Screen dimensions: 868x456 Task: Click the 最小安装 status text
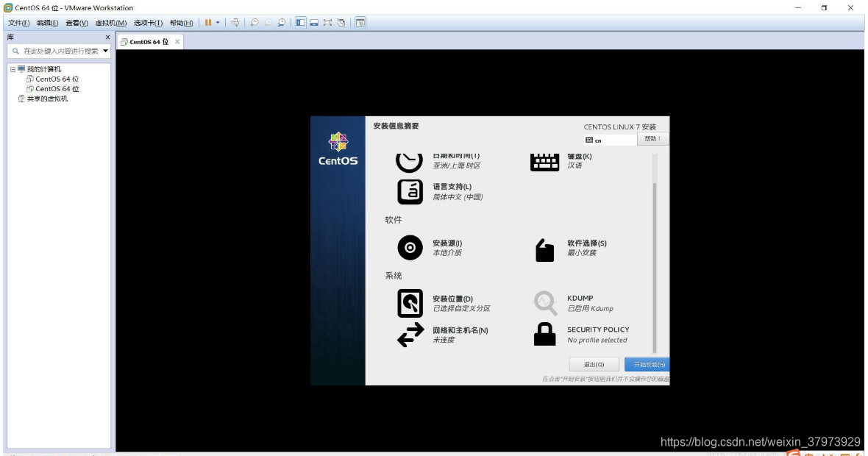(582, 253)
